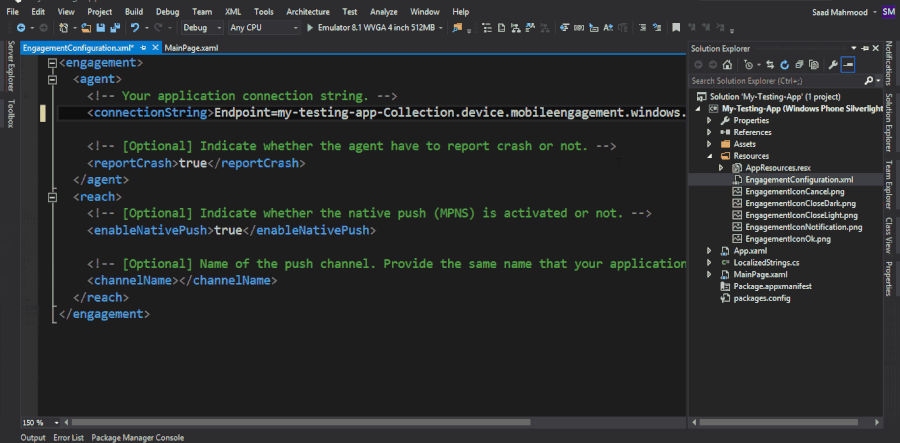Click the Pending Changes Filter clock icon
The height and width of the screenshot is (443, 900).
[x=748, y=65]
